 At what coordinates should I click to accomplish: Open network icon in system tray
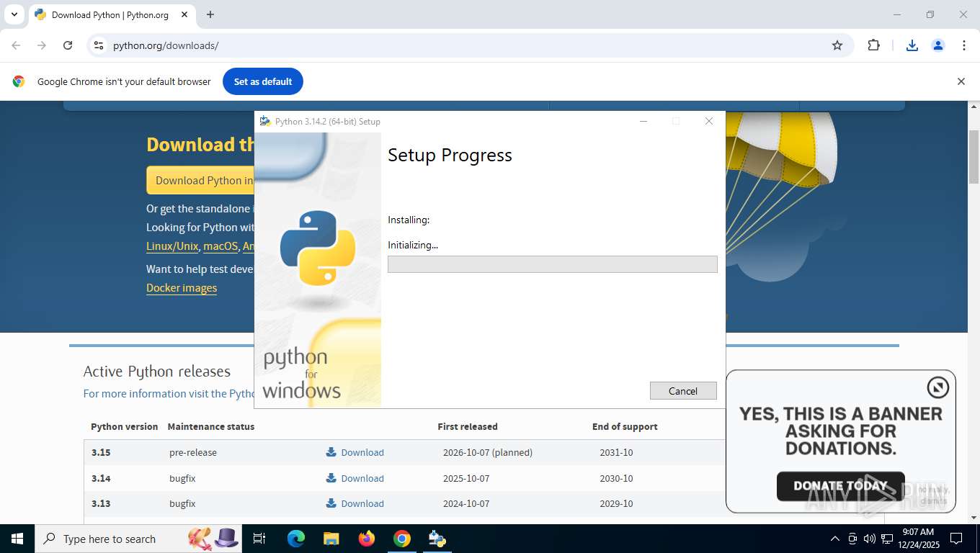coord(887,539)
